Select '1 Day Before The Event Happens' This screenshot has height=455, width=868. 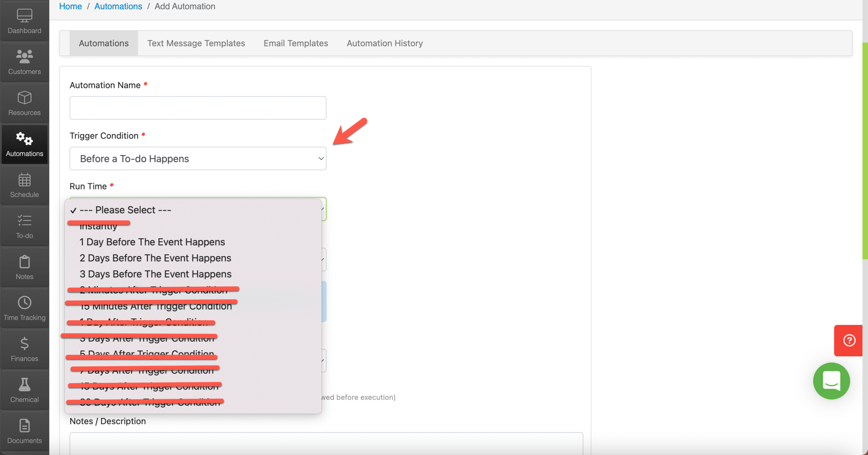pyautogui.click(x=152, y=242)
